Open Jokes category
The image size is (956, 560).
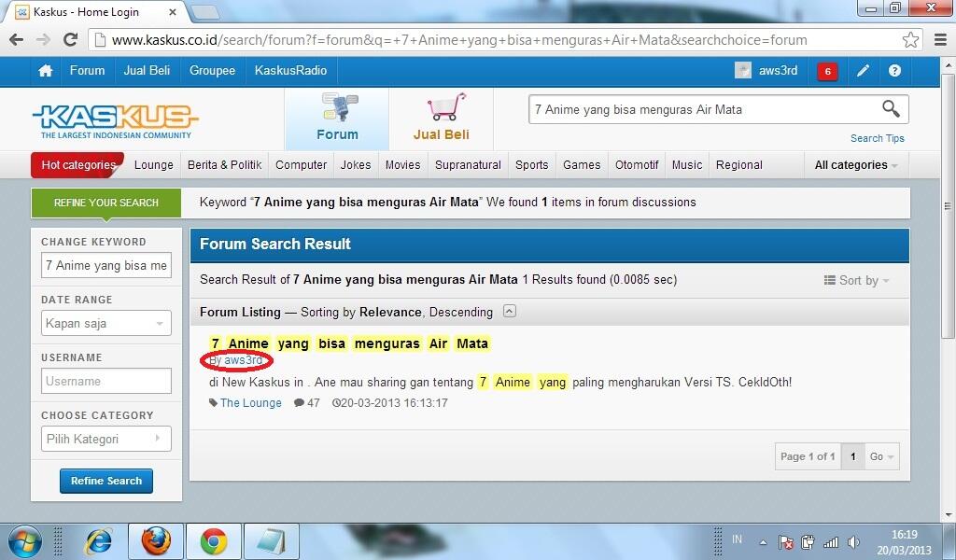pyautogui.click(x=356, y=165)
